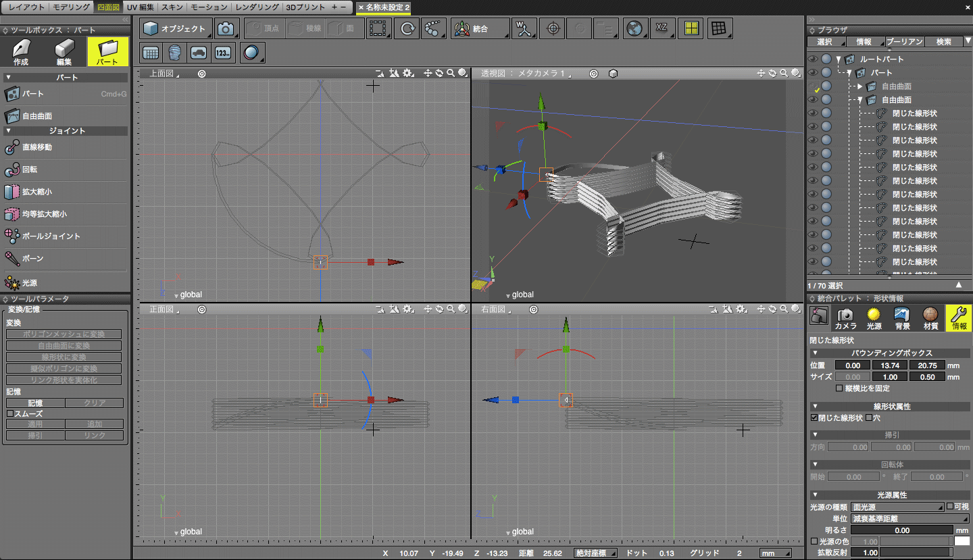The width and height of the screenshot is (973, 560).
Task: Click the 統合 manipulator icon in the top toolbar
Action: click(480, 28)
